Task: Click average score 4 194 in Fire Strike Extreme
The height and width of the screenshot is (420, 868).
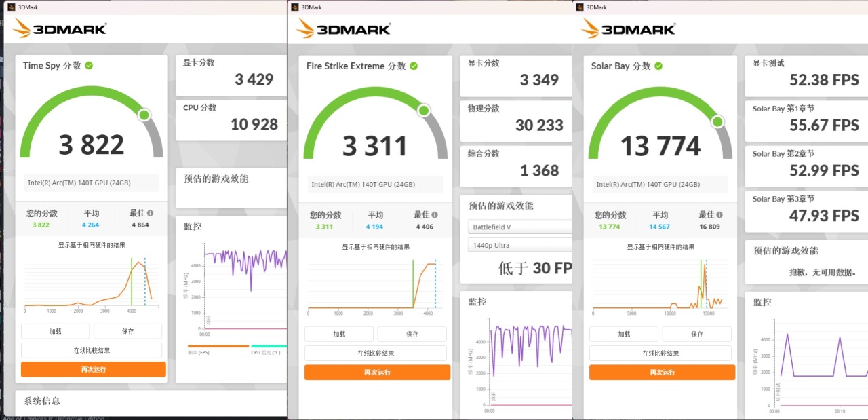Action: pyautogui.click(x=375, y=227)
